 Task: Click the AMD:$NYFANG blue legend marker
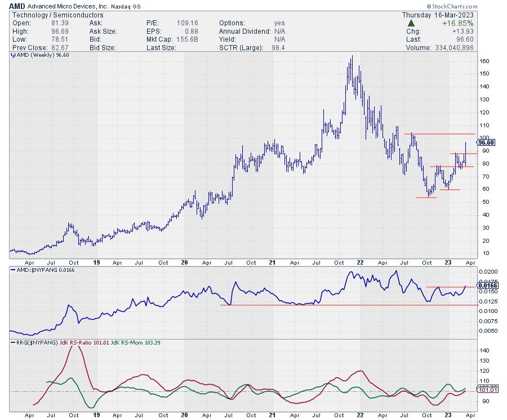tap(14, 270)
